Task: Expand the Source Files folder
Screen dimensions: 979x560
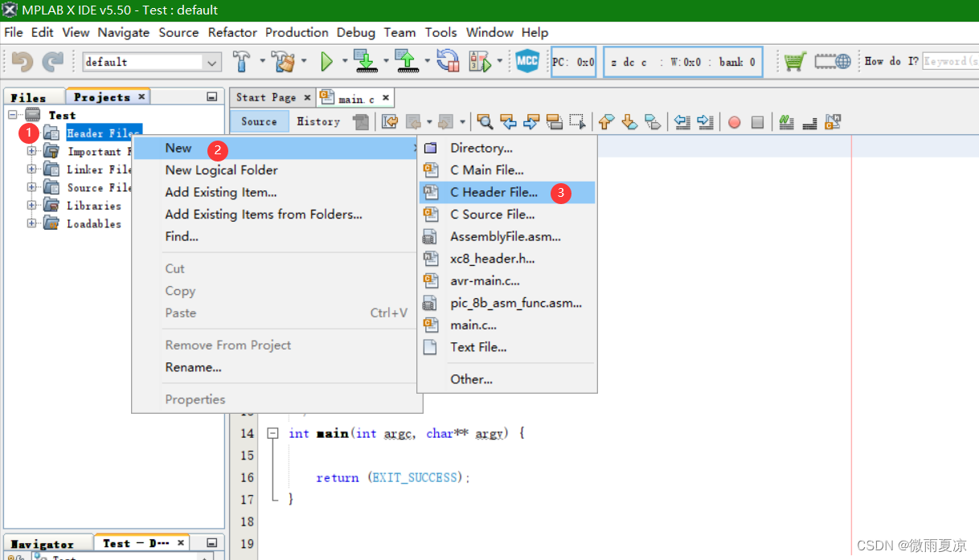Action: coord(31,186)
